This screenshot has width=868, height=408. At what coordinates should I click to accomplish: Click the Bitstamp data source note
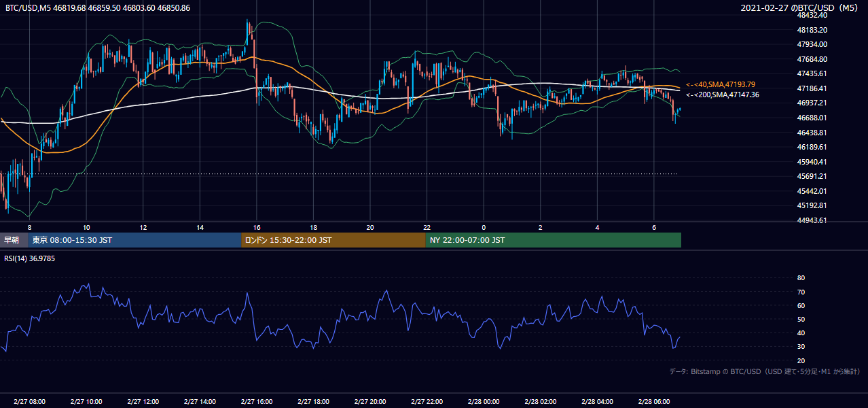coord(765,372)
